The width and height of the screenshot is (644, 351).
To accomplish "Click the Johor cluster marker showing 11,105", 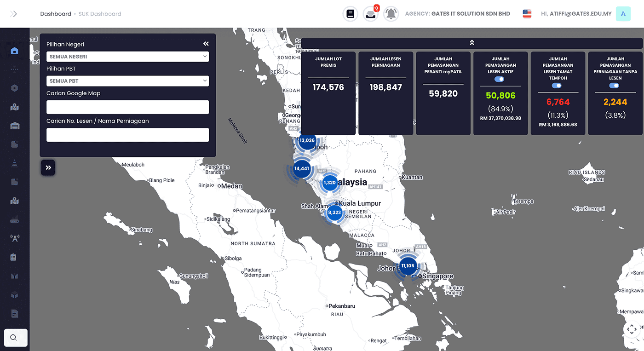I will click(x=407, y=265).
